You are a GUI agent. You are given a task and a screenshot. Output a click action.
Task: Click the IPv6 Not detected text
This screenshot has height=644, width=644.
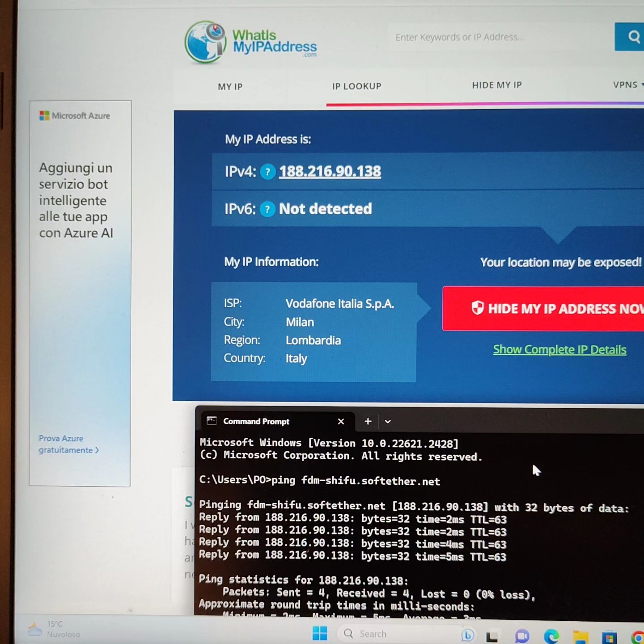(325, 209)
